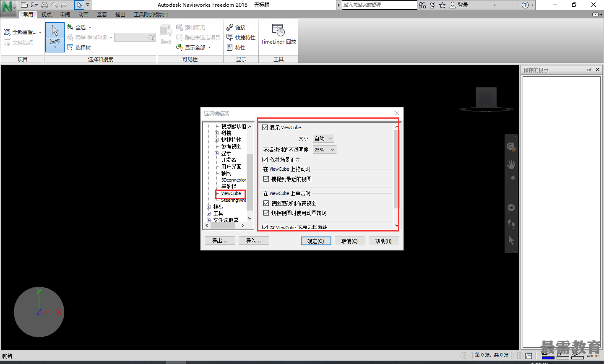
Task: Click the 链接 (Links) chain icon
Action: (x=230, y=27)
